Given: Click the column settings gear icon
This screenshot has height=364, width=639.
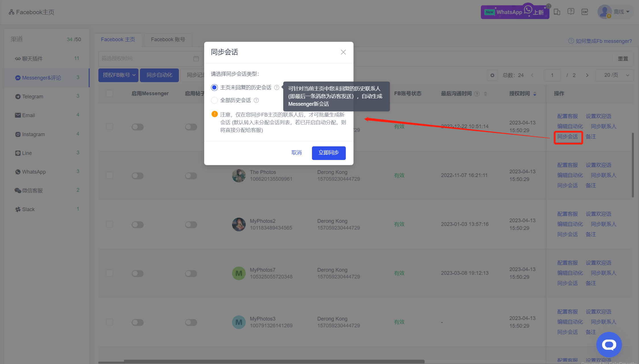Looking at the screenshot, I should click(492, 75).
